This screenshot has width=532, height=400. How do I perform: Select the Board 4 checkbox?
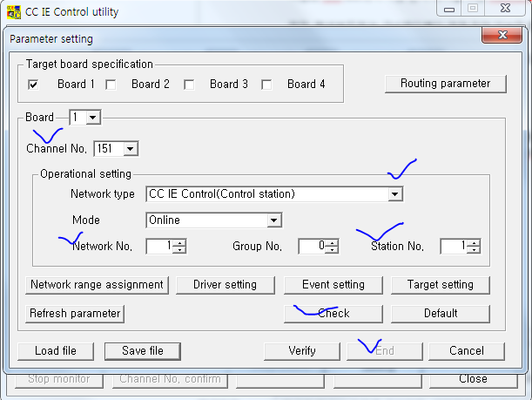tap(266, 85)
